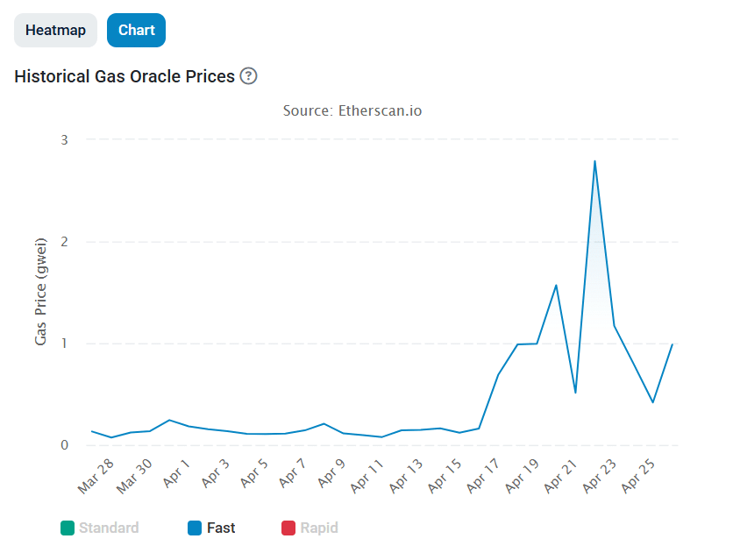Click the first data point at the line's left end
Screen dimensions: 733x560
[92, 431]
